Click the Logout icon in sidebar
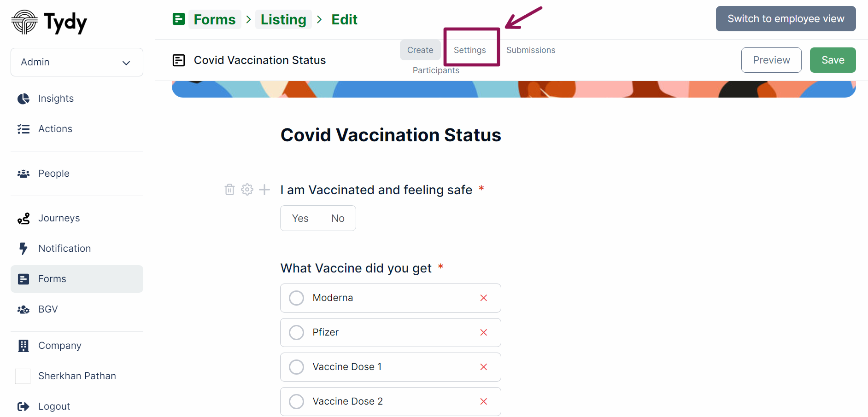Screen dimensions: 868x417 coord(23,406)
